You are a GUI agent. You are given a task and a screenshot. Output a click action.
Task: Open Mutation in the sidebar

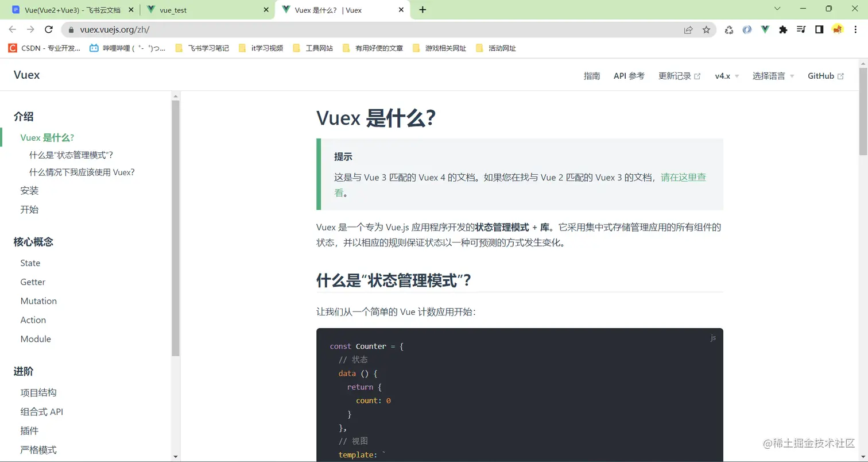point(38,301)
